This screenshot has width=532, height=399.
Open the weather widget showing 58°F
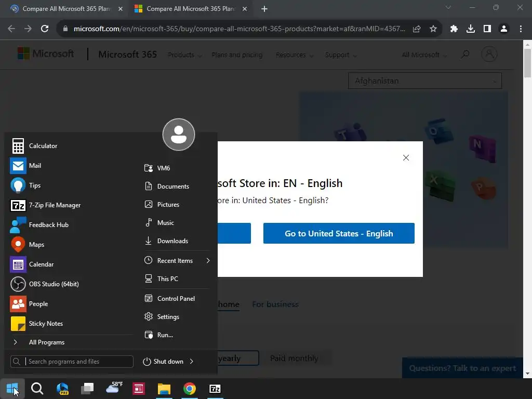tap(114, 388)
